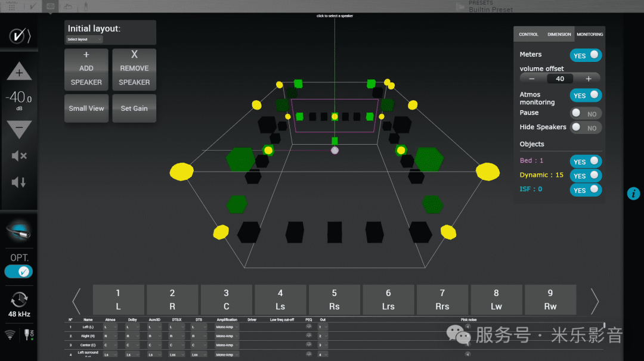Click the Set Gain button
The height and width of the screenshot is (361, 644).
(134, 108)
